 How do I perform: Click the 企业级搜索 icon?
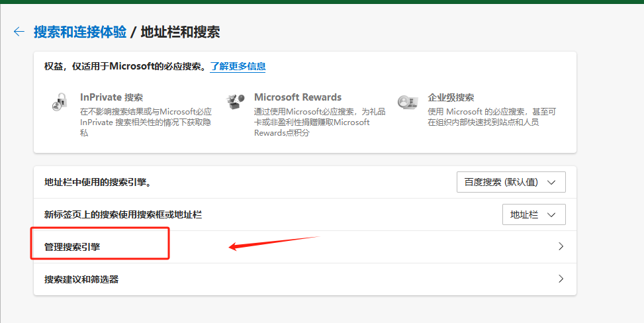408,101
